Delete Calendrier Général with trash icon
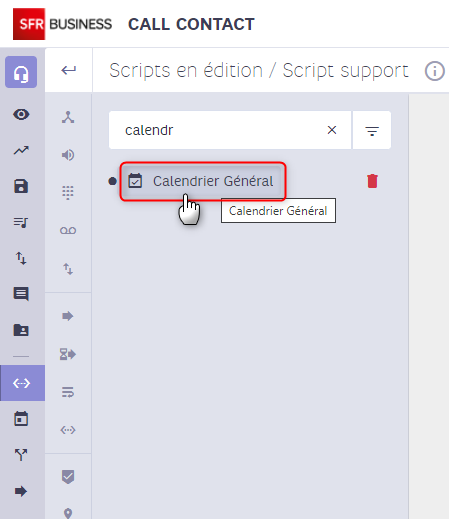Image resolution: width=449 pixels, height=519 pixels. tap(372, 181)
